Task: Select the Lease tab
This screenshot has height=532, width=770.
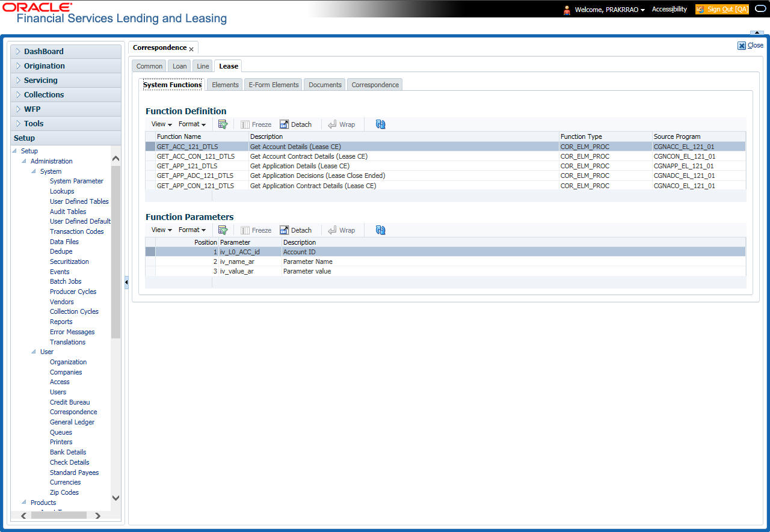Action: [x=229, y=66]
